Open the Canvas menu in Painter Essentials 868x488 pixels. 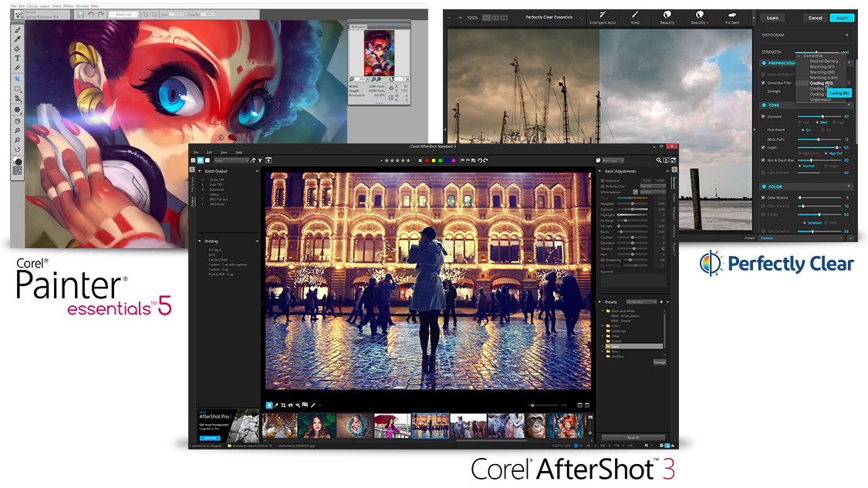coord(32,6)
